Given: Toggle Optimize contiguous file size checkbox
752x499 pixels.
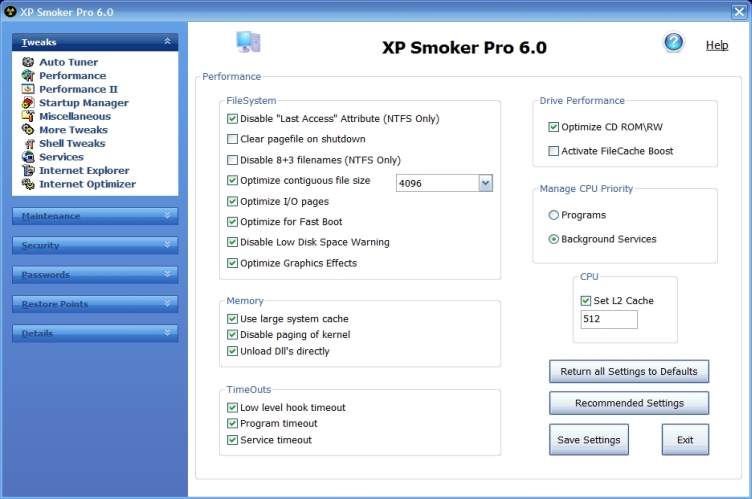Looking at the screenshot, I should click(232, 180).
